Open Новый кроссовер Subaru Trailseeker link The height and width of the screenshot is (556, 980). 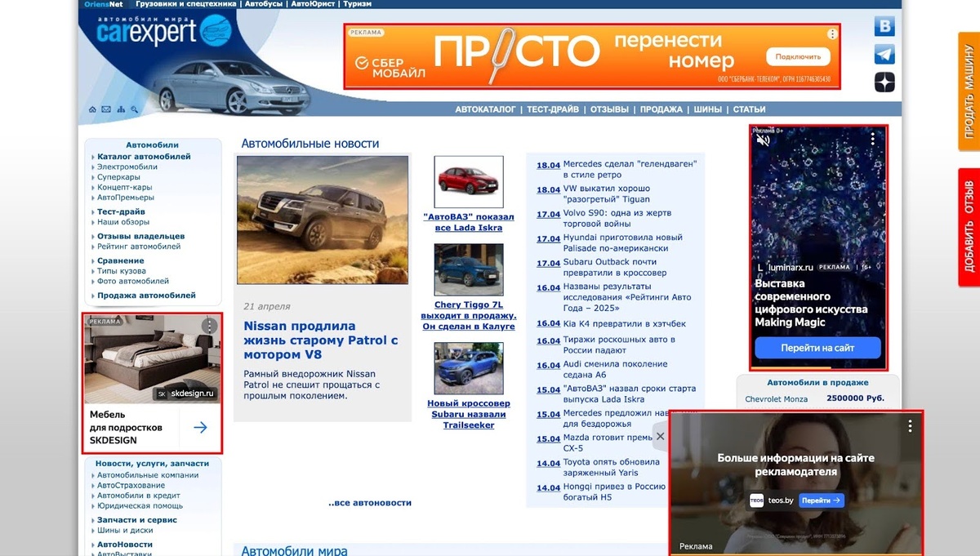[x=469, y=414]
